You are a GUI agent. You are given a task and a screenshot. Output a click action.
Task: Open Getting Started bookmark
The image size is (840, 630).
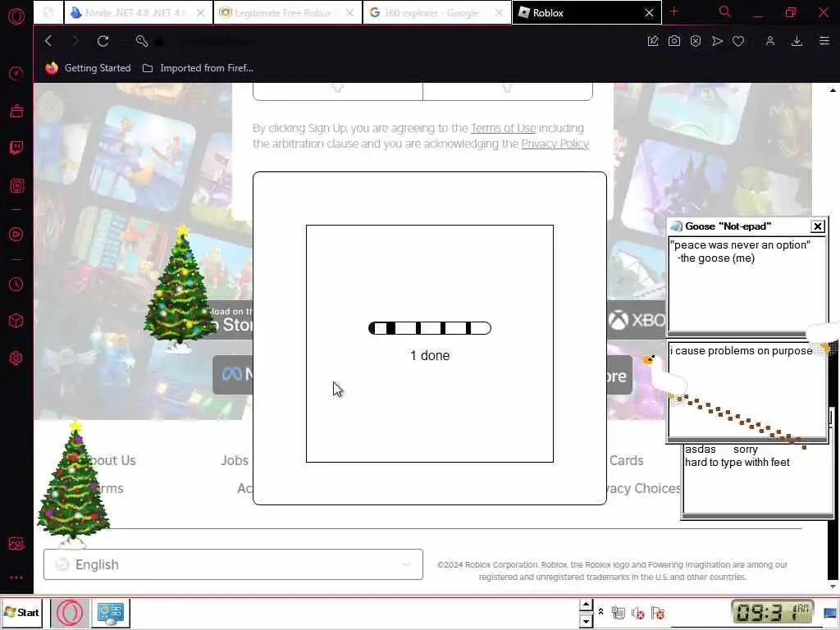[88, 68]
